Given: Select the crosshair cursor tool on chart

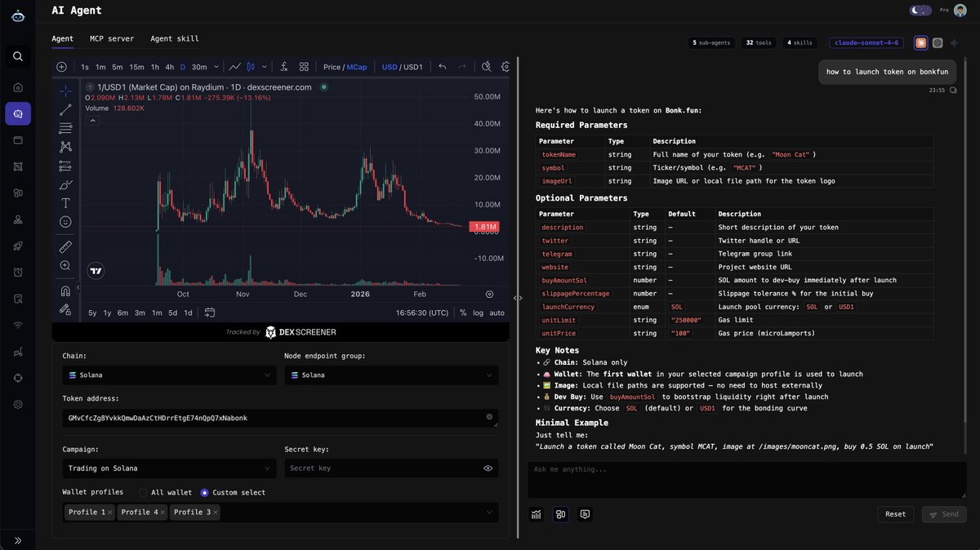Looking at the screenshot, I should tap(65, 91).
